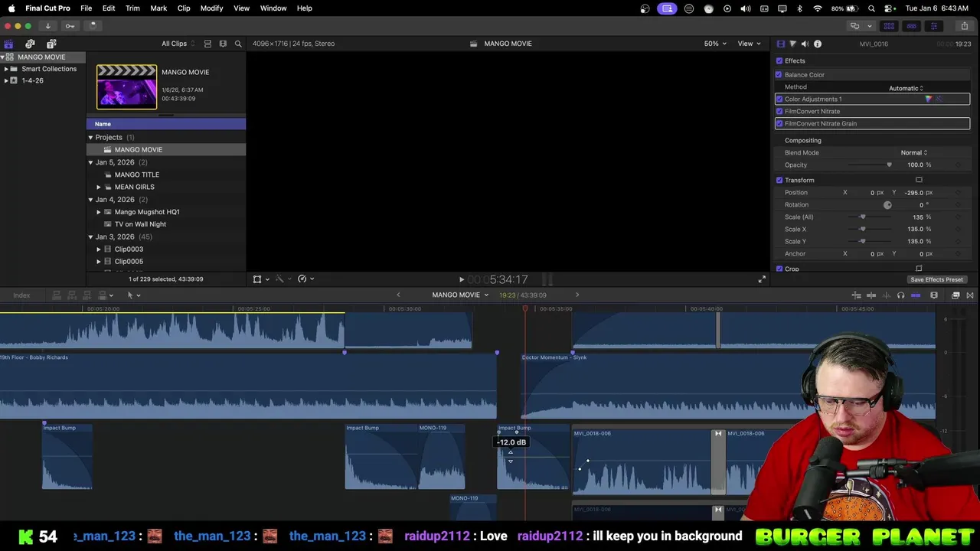Expand the Smart Collections folder

[x=6, y=69]
